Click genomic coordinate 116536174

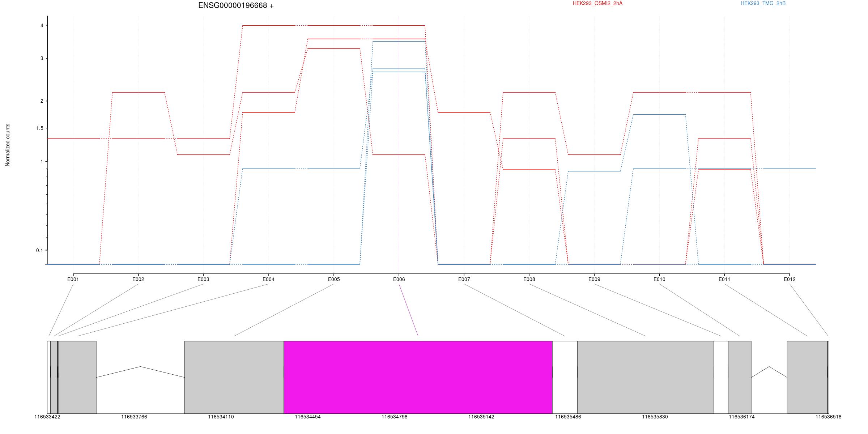click(742, 417)
